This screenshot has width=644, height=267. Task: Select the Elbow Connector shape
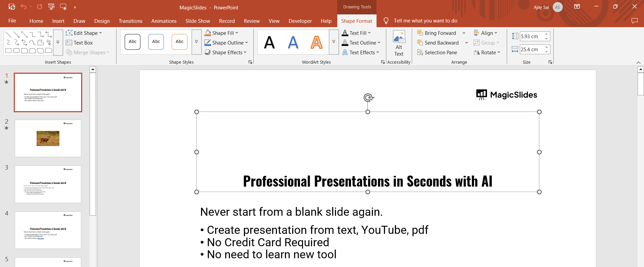(33, 35)
